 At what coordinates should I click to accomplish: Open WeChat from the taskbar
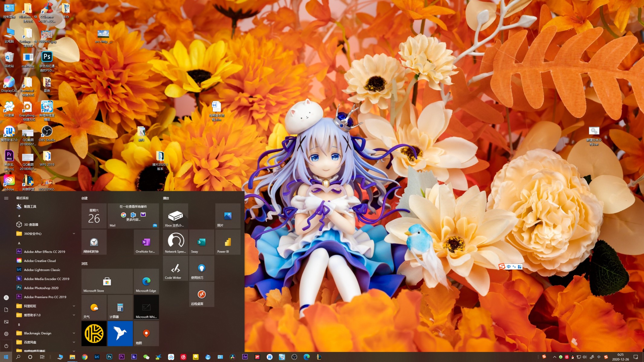point(146,357)
